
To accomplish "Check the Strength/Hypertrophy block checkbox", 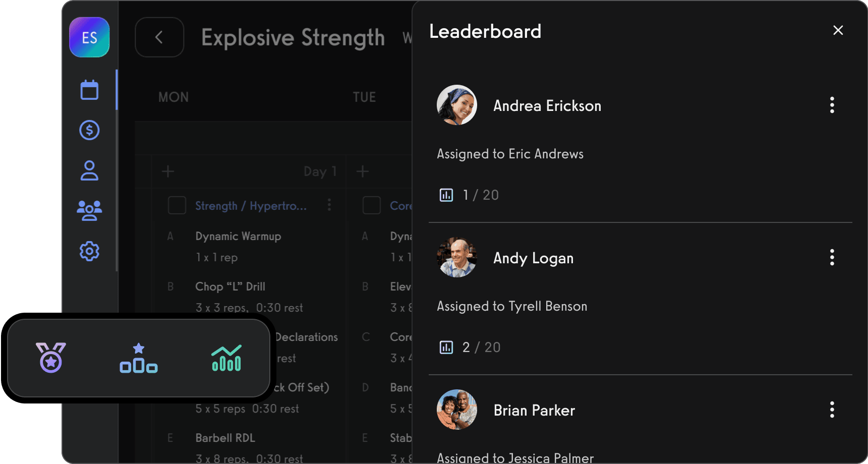I will 177,205.
